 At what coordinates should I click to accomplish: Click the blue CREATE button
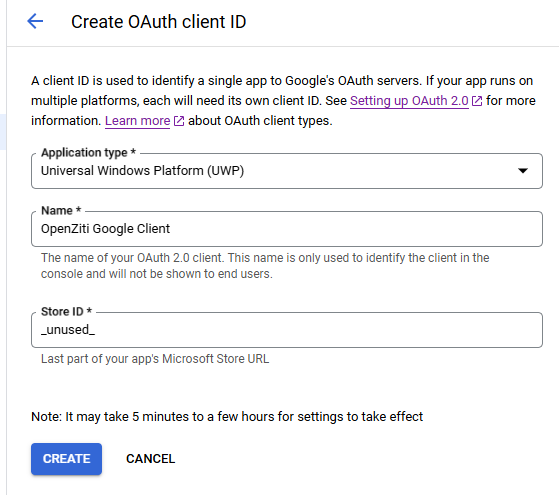[x=66, y=459]
